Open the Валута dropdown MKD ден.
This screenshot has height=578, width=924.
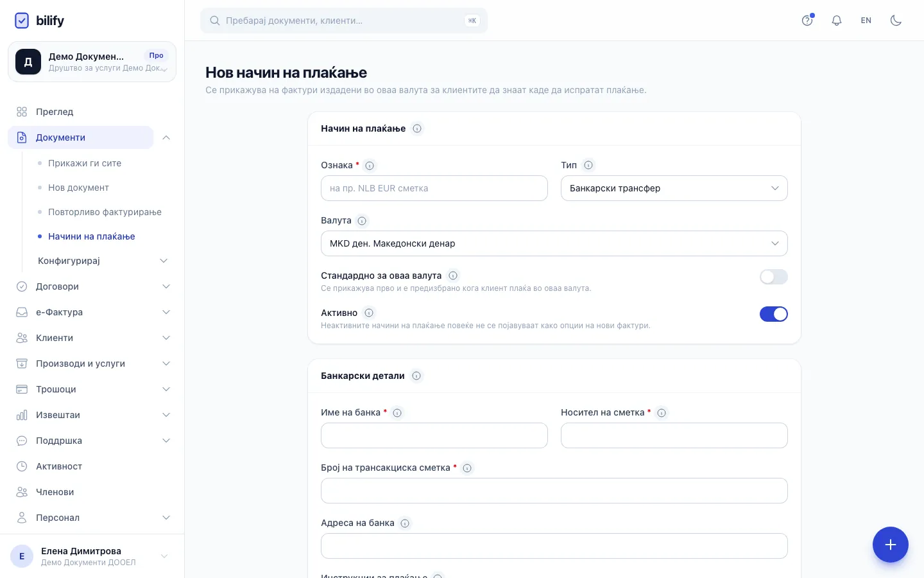pos(554,243)
